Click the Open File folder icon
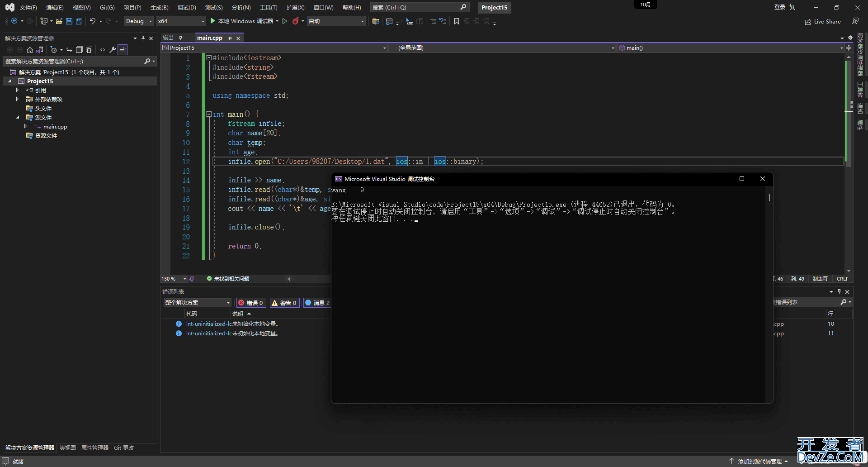This screenshot has width=868, height=467. click(59, 21)
